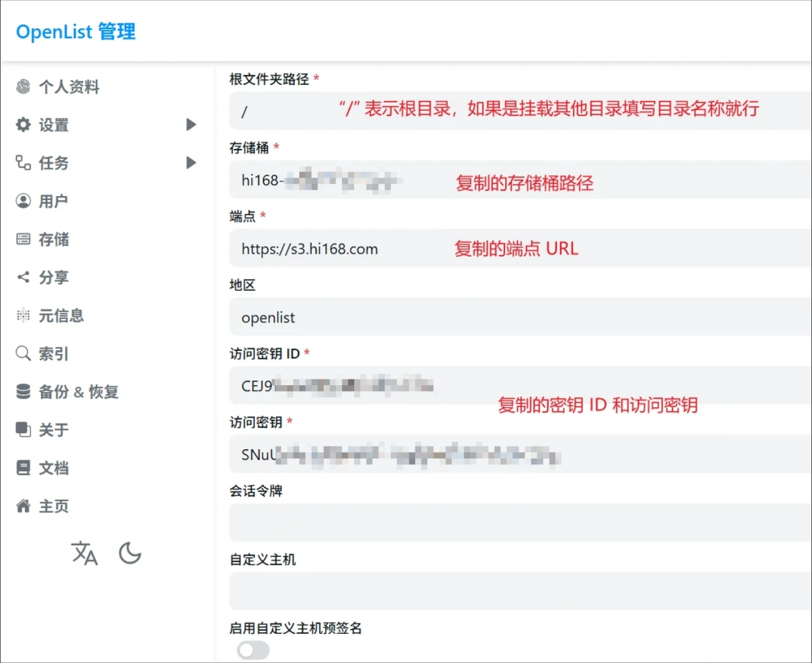Click the 备份 & 恢复 database icon

pyautogui.click(x=23, y=392)
